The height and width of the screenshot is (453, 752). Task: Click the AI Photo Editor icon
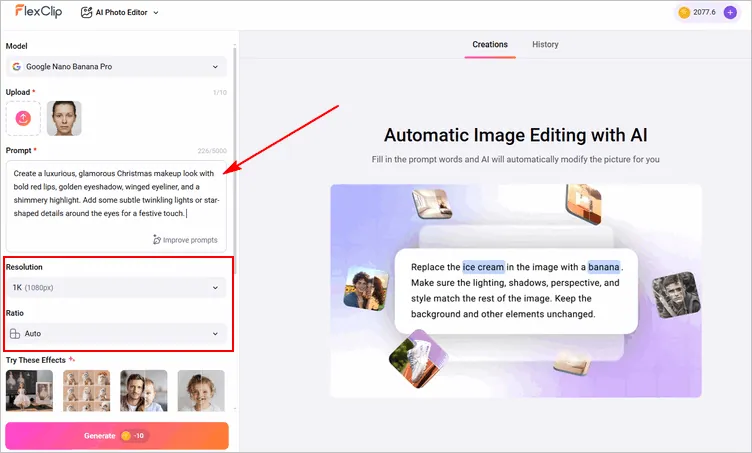(x=86, y=12)
